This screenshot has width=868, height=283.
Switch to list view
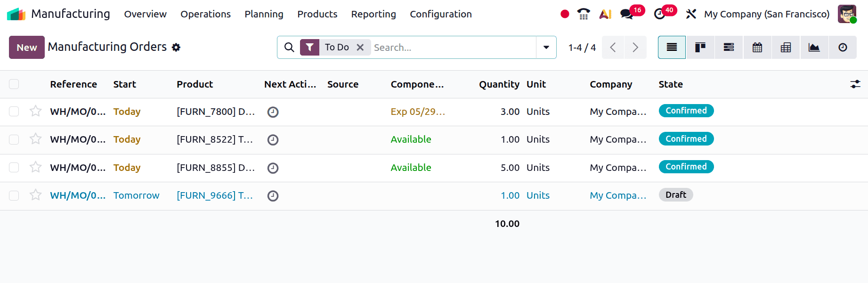[672, 47]
